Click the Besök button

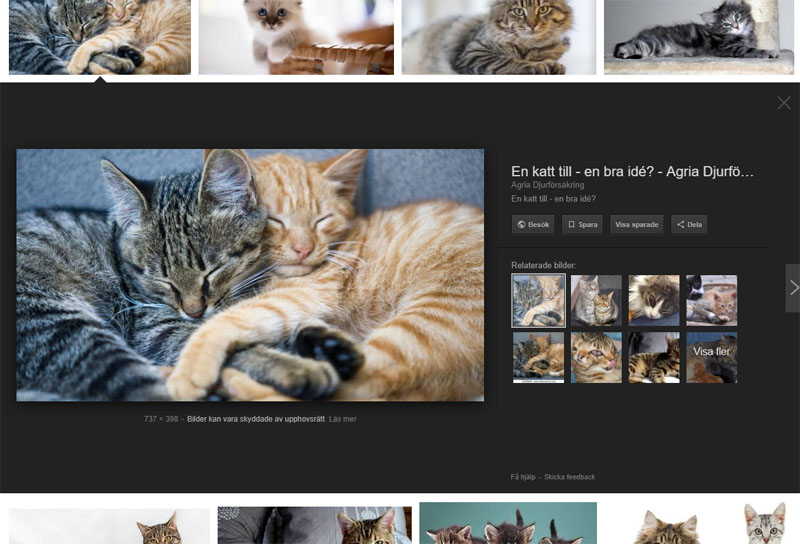(x=533, y=225)
